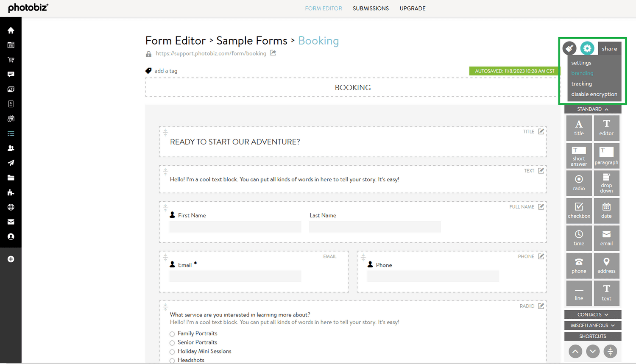Click inside the First Name input field
Viewport: 636px width, 364px height.
click(x=235, y=227)
